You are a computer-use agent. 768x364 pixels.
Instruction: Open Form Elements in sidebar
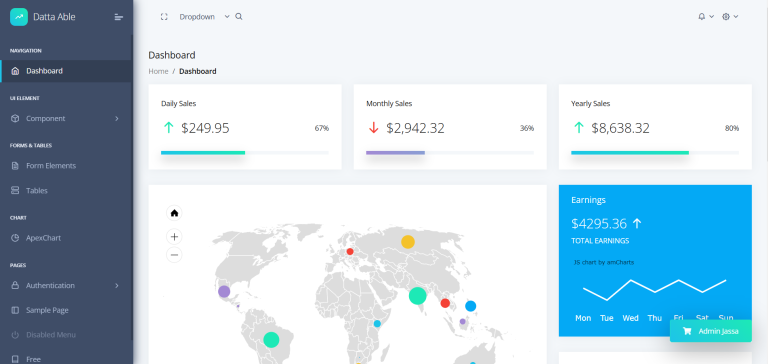coord(66,166)
